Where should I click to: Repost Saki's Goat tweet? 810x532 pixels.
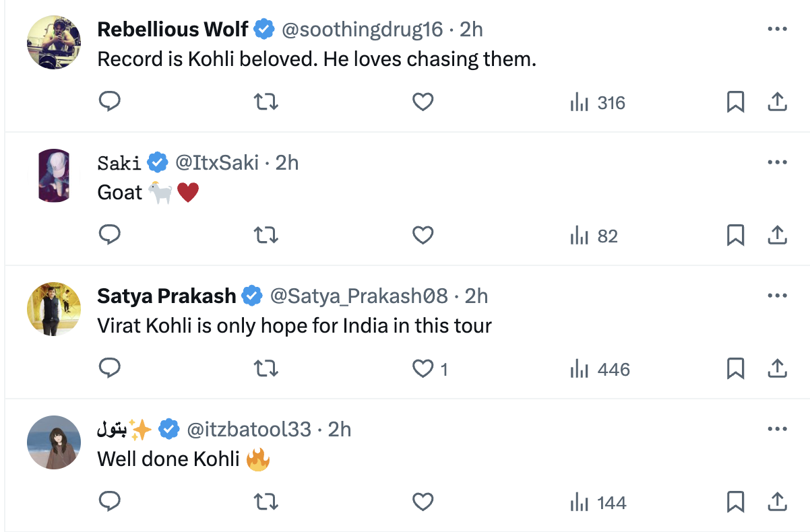tap(266, 236)
